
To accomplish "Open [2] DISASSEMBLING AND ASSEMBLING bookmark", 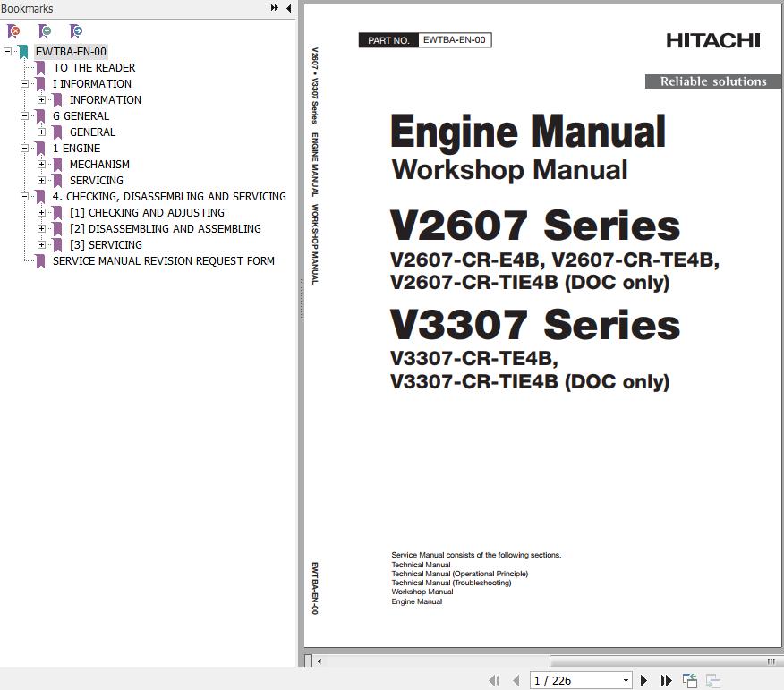I will pos(166,228).
